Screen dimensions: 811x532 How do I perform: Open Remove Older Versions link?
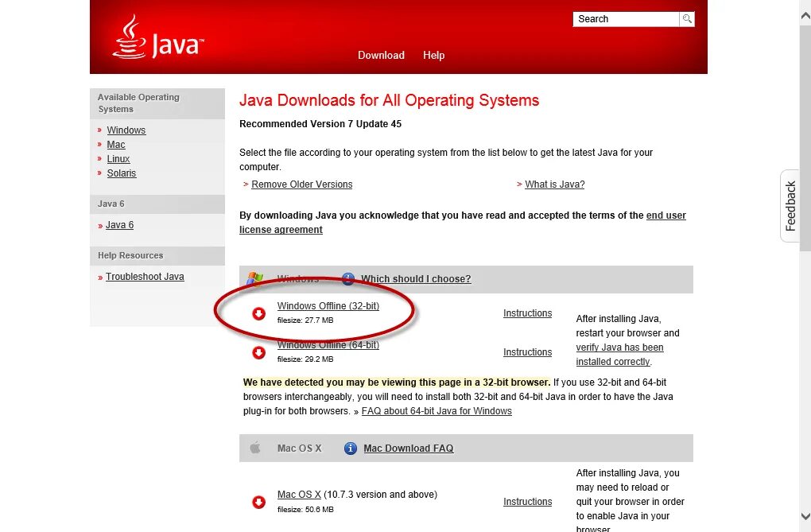[301, 184]
